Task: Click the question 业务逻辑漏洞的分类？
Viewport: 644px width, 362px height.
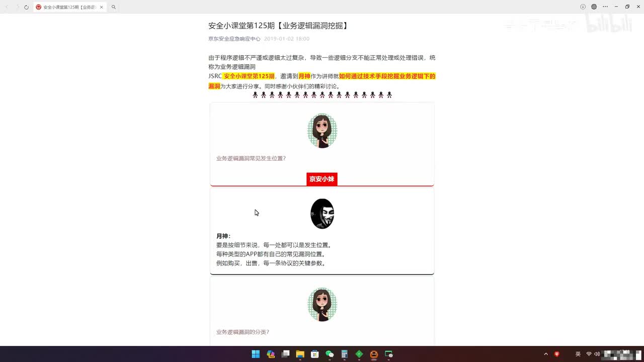Action: point(243,332)
